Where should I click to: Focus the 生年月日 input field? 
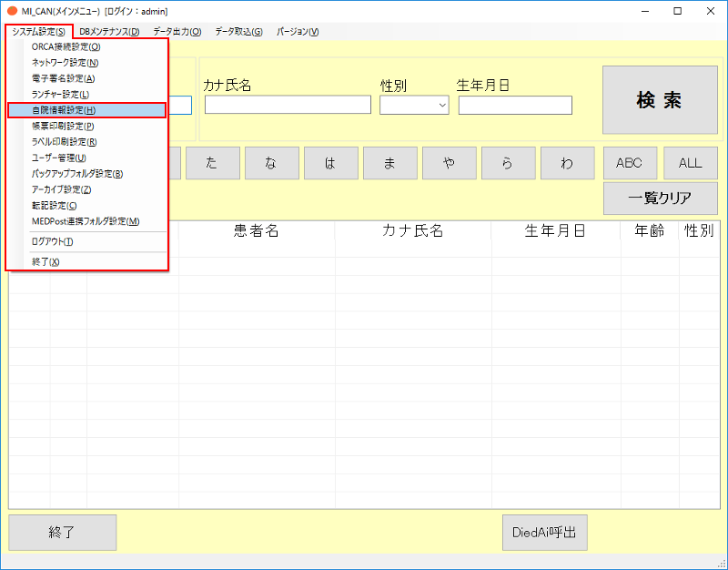515,106
